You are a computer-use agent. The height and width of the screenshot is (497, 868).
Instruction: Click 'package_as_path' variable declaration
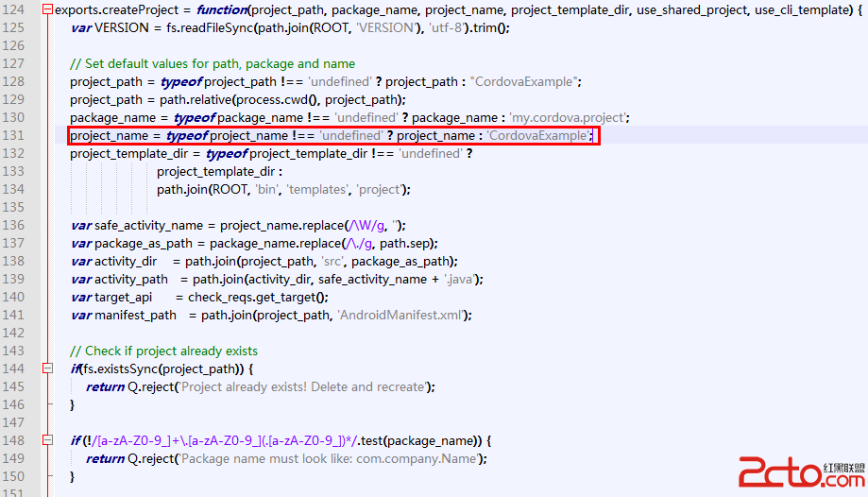(x=144, y=243)
